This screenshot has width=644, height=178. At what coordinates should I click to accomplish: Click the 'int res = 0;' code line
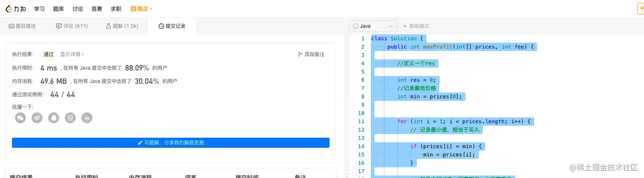point(416,80)
